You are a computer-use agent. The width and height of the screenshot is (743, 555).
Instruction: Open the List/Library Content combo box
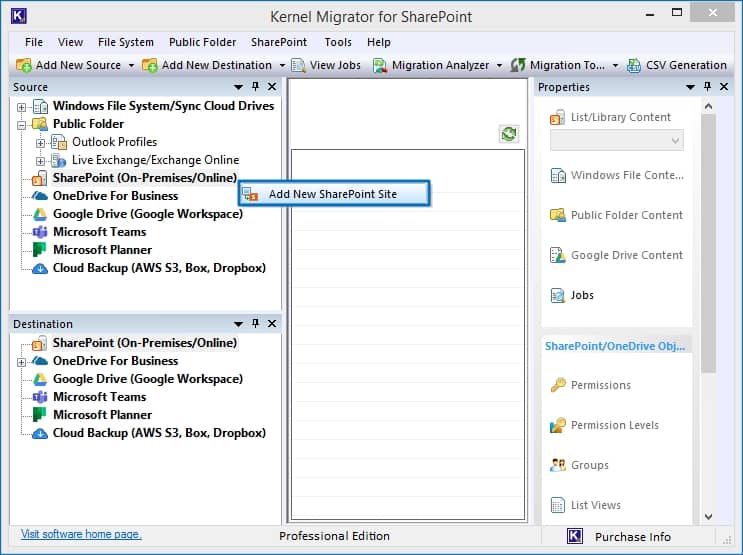[x=616, y=140]
